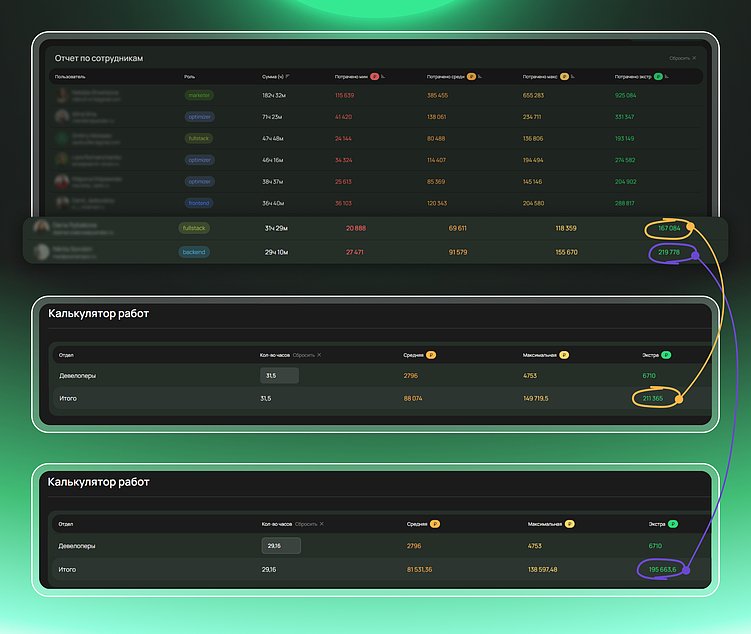Reset hours in first calculator via Сбросить

(307, 355)
